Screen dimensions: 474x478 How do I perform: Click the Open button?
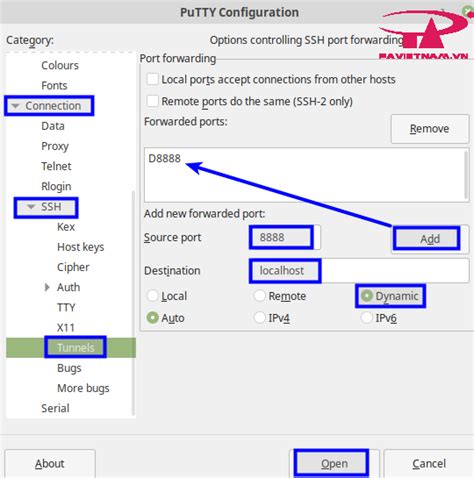pos(334,464)
